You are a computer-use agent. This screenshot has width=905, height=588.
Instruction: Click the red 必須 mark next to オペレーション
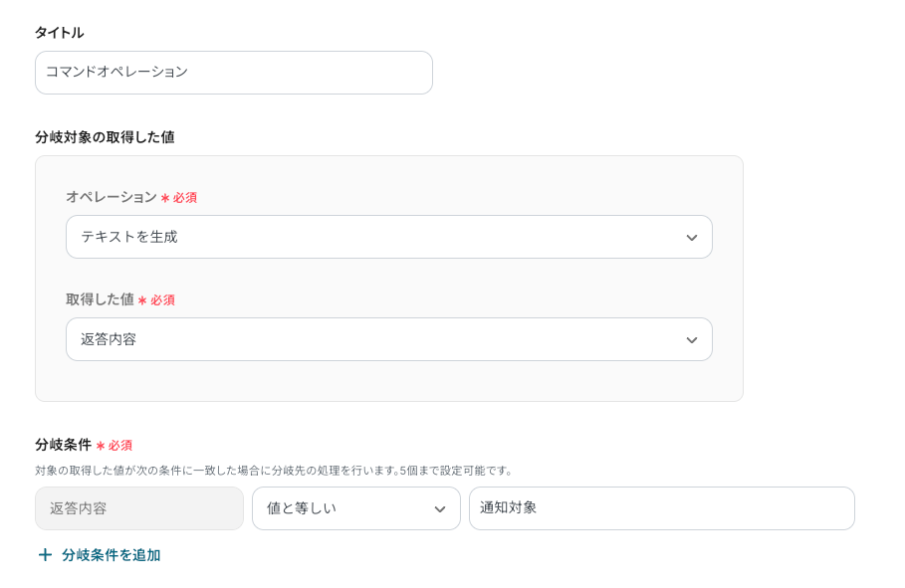(179, 198)
